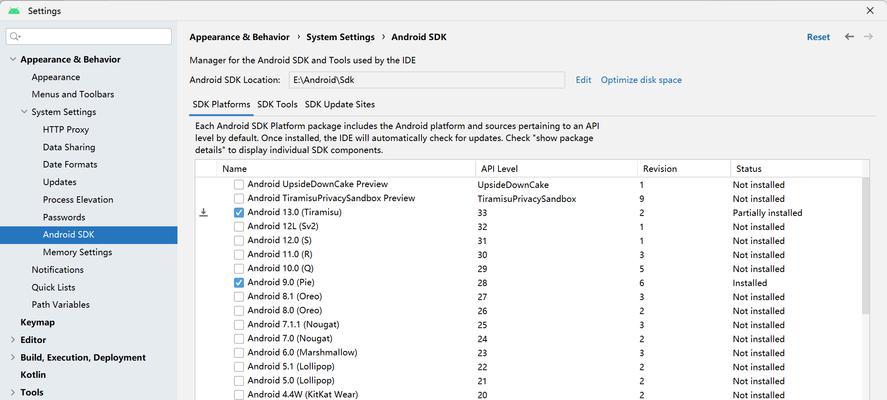887x400 pixels.
Task: Uncheck Android 9.0 (Pie) checkbox
Action: 239,282
